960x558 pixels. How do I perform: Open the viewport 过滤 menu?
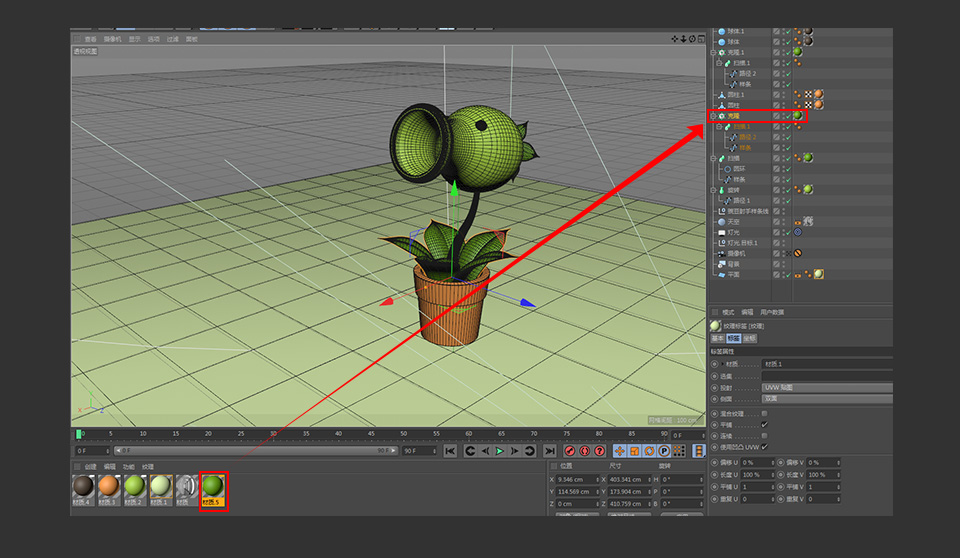[x=173, y=39]
